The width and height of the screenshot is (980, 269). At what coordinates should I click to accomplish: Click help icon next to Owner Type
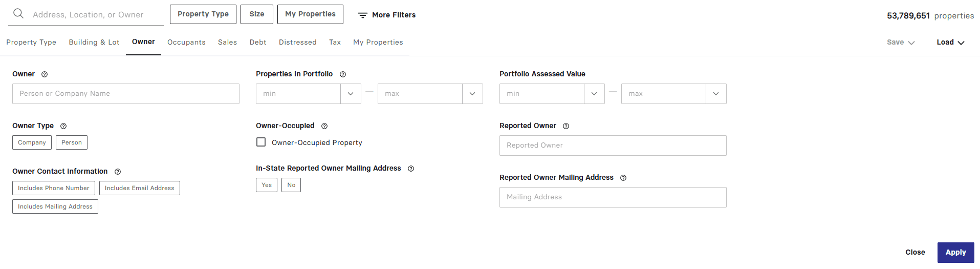coord(63,126)
